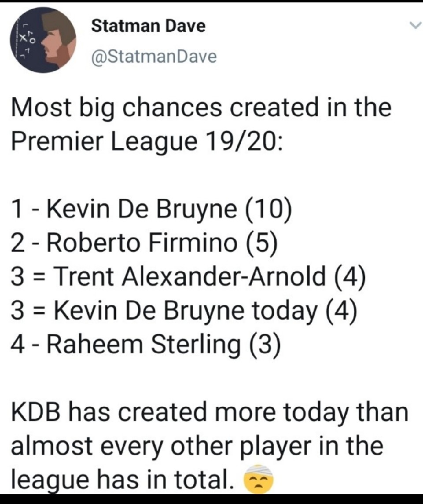Select the 'Most big chances created' line
The height and width of the screenshot is (504, 423).
pyautogui.click(x=201, y=108)
